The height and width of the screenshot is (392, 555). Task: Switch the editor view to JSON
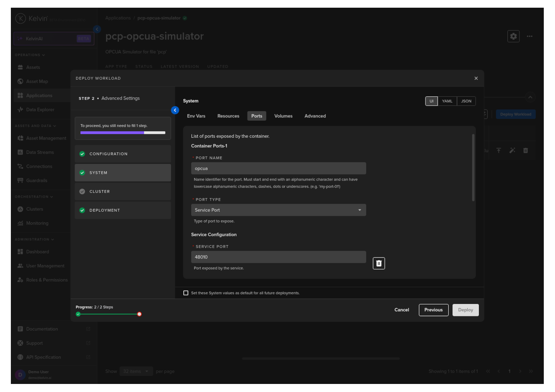tap(466, 101)
